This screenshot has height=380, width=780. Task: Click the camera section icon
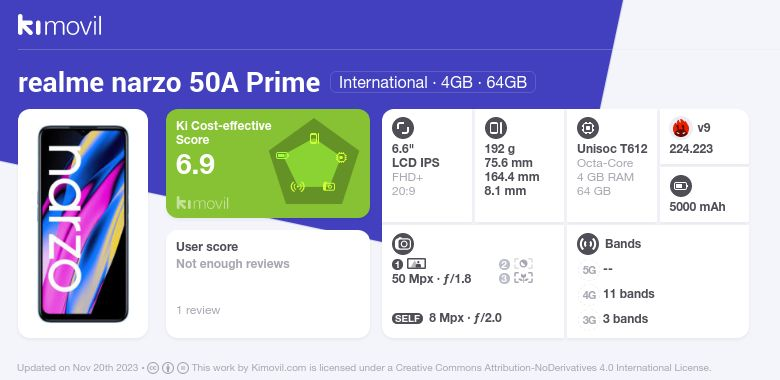(x=402, y=244)
